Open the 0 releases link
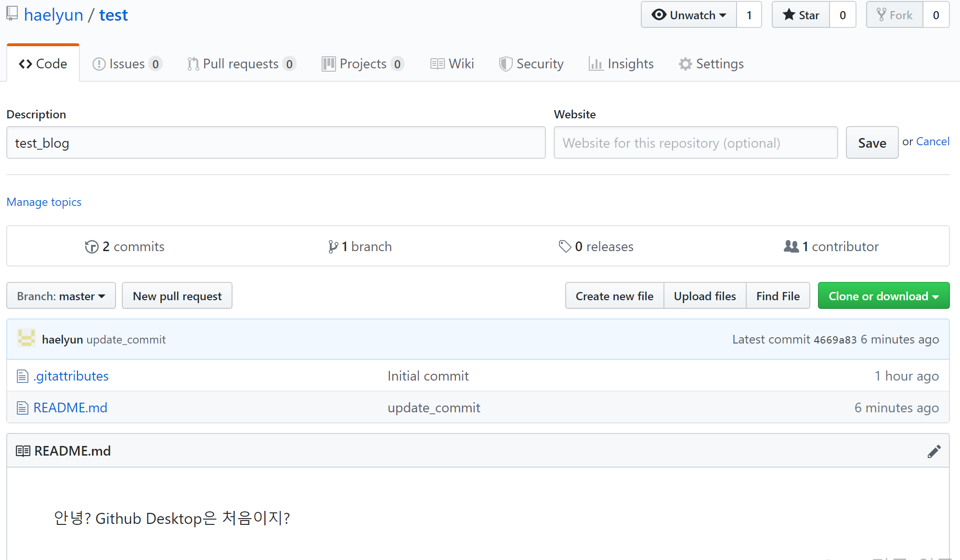960x560 pixels. (596, 246)
